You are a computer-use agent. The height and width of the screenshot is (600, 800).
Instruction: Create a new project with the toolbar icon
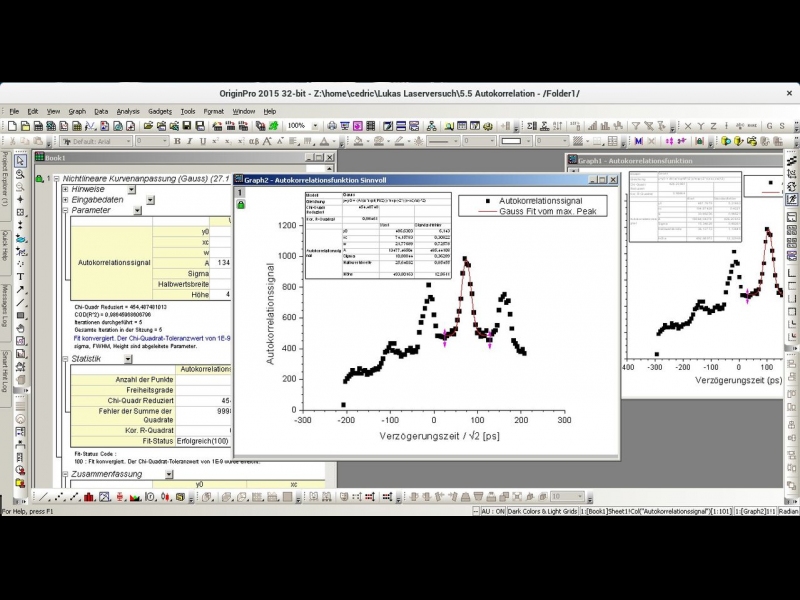(x=12, y=126)
